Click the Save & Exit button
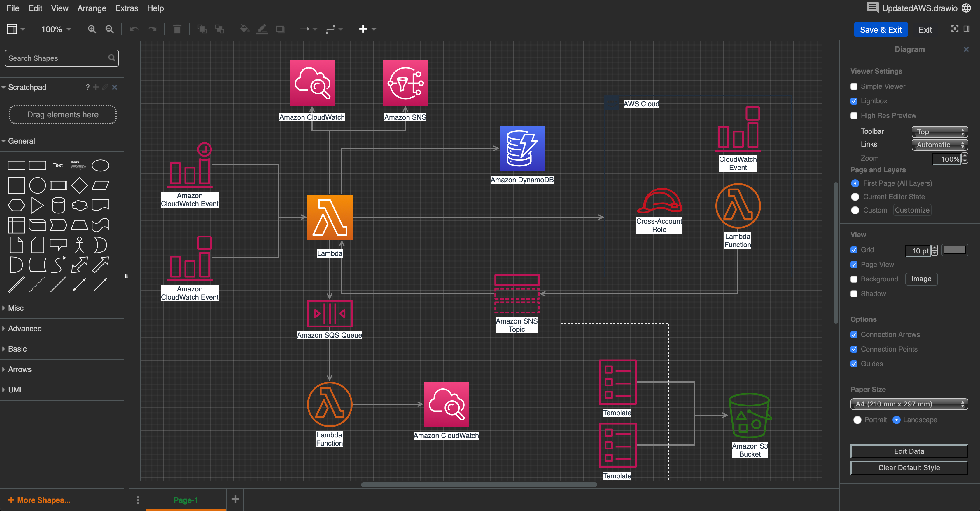This screenshot has height=511, width=980. click(881, 29)
